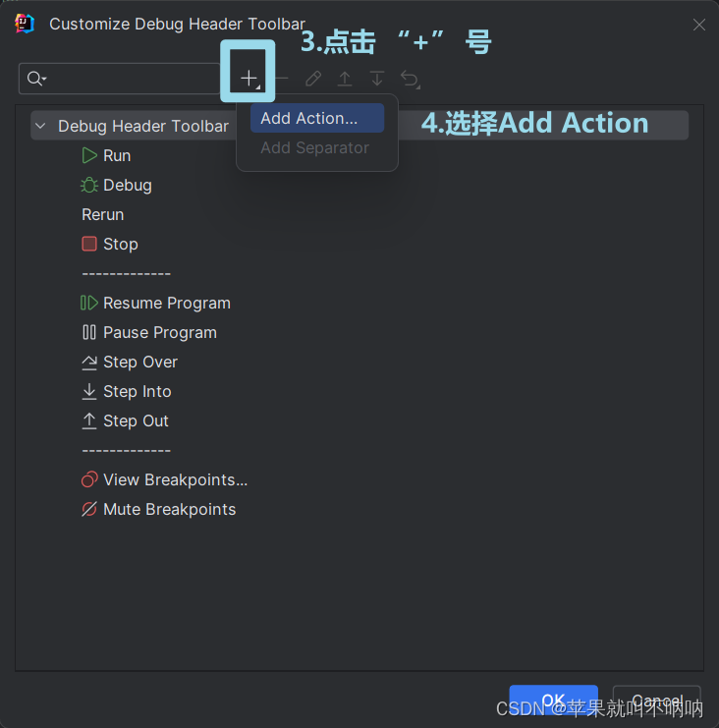
Task: Click the Restore undo arrow icon
Action: (x=410, y=79)
